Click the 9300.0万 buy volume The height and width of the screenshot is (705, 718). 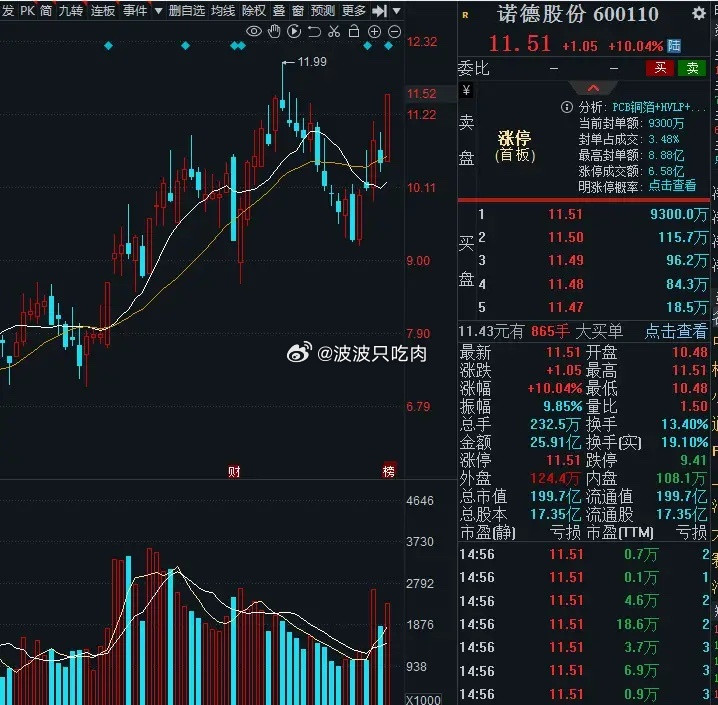(679, 214)
